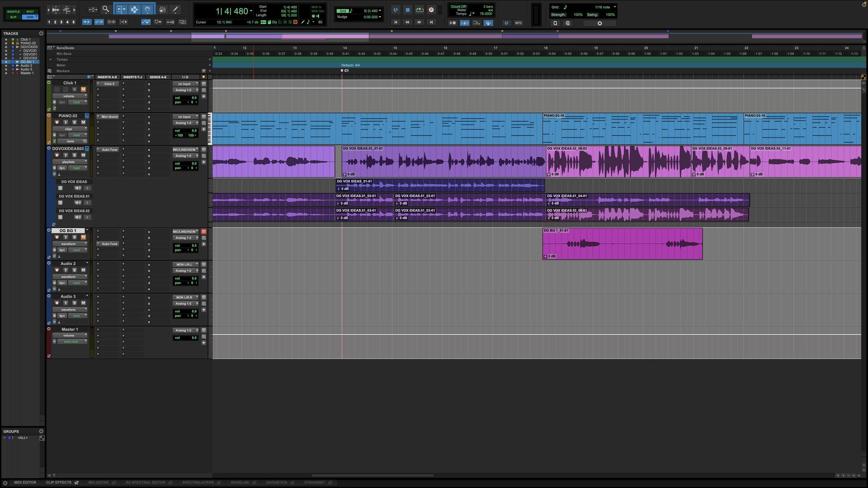Open Groups list popup menu
868x488 pixels.
pos(41,431)
